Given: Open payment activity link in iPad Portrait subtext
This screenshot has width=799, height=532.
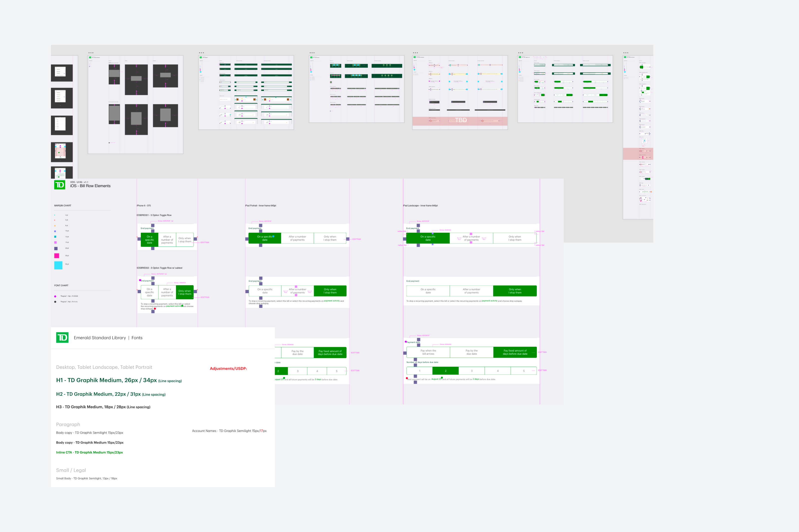Looking at the screenshot, I should point(332,301).
